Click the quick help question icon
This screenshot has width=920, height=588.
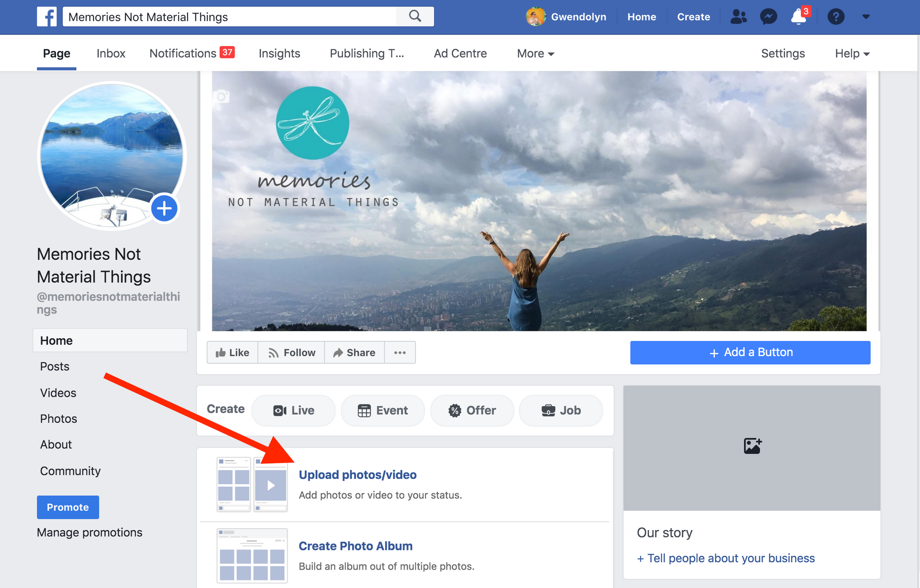click(836, 17)
